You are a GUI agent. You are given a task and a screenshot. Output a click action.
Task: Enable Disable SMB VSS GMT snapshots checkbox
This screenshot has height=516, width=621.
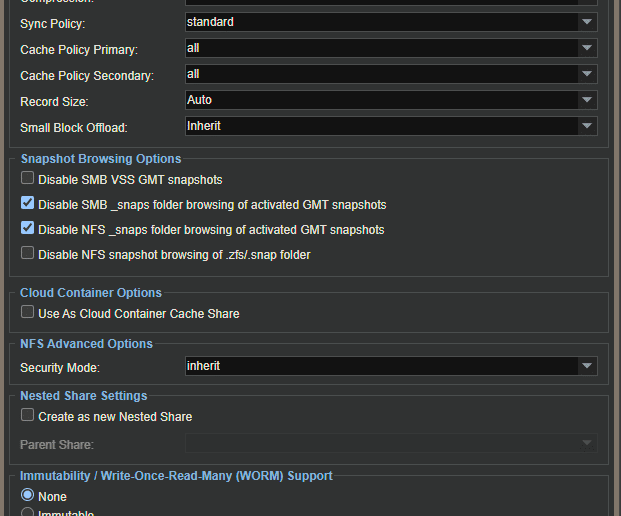click(27, 178)
